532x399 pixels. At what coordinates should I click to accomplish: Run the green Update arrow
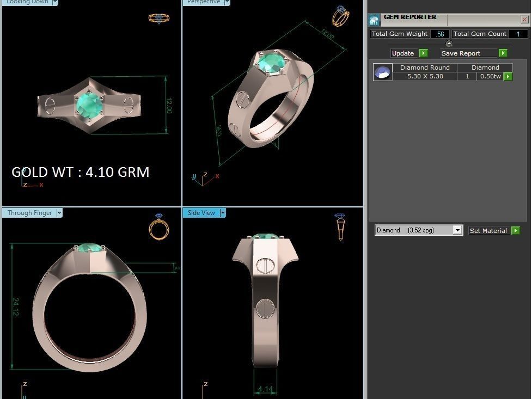click(x=424, y=53)
